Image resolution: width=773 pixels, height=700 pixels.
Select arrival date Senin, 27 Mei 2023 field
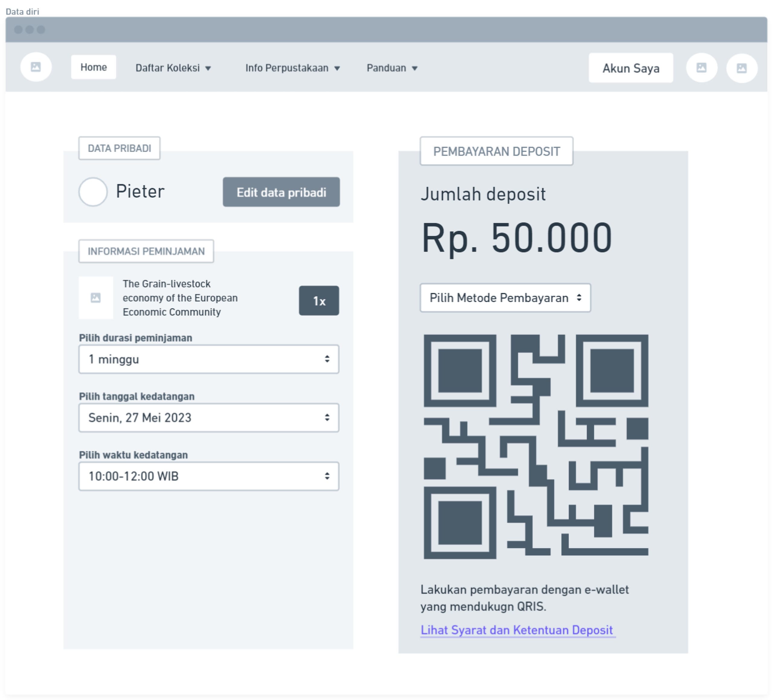pyautogui.click(x=209, y=417)
